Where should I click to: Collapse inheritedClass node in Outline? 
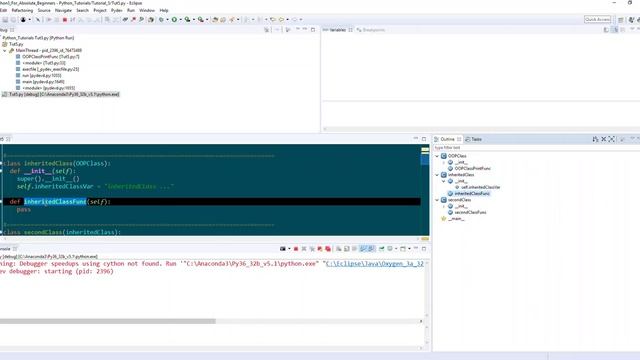pyautogui.click(x=437, y=175)
